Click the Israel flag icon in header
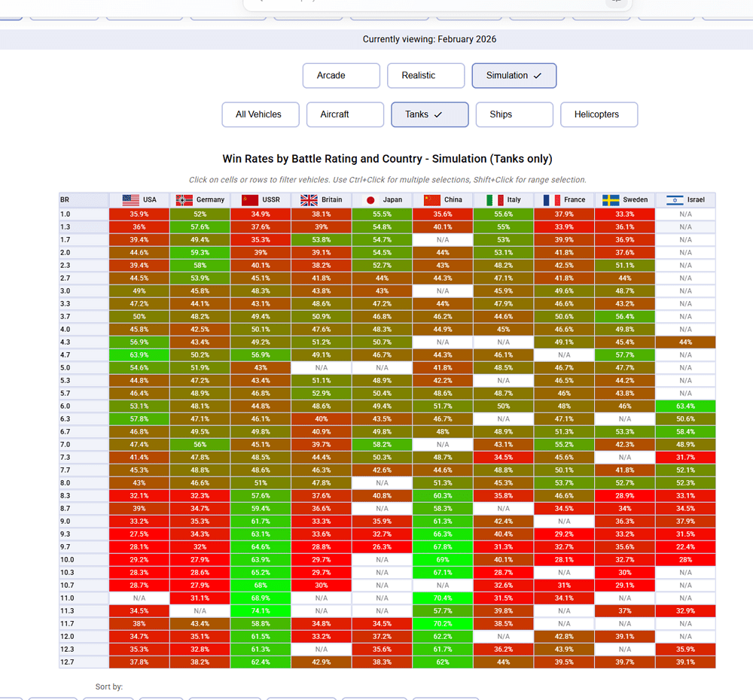This screenshot has width=753, height=700. click(675, 200)
